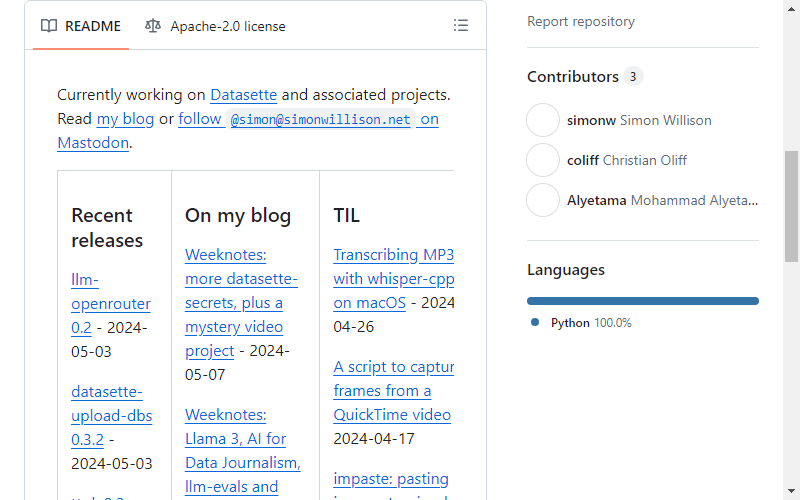Click the page scroll up arrow
Screen dimensions: 800x500
[791, 8]
